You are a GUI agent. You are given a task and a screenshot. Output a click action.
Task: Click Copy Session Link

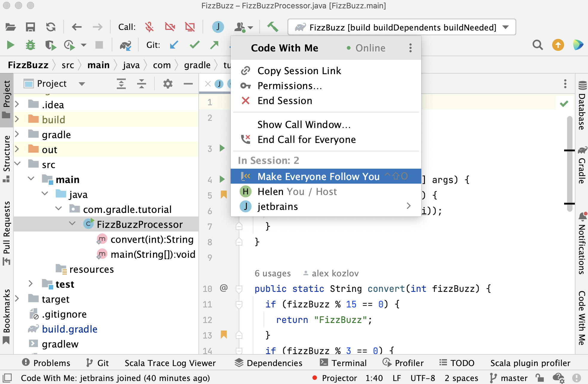point(326,71)
